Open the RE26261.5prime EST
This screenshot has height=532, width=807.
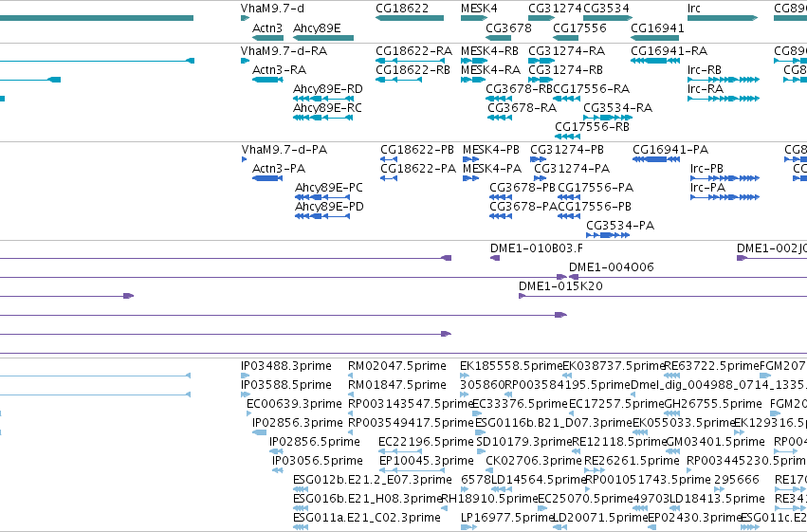595,470
